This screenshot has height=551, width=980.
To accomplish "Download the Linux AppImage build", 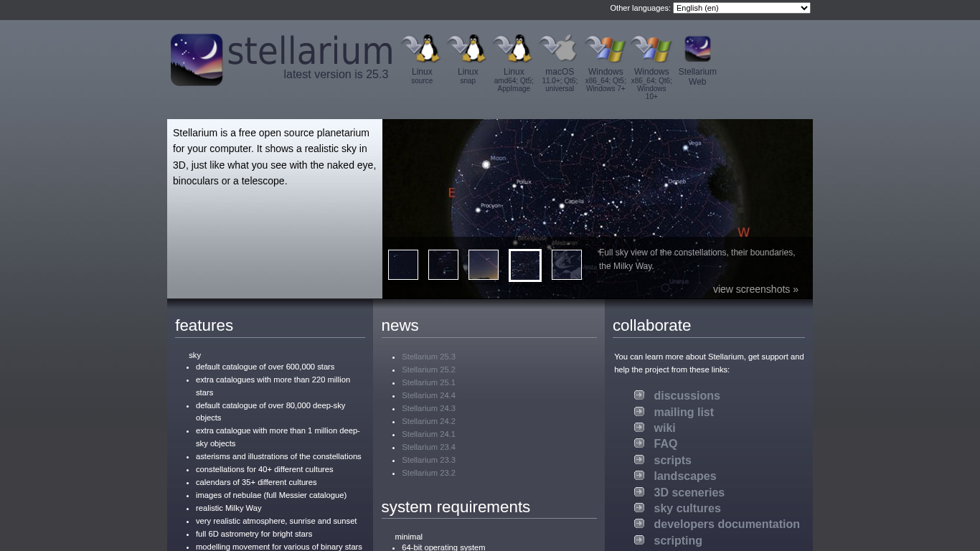I will tap(514, 50).
